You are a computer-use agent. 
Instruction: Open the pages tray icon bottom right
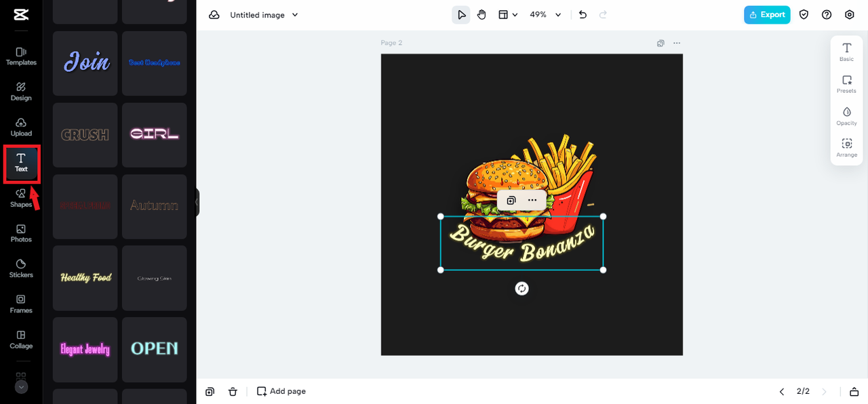coord(854,392)
